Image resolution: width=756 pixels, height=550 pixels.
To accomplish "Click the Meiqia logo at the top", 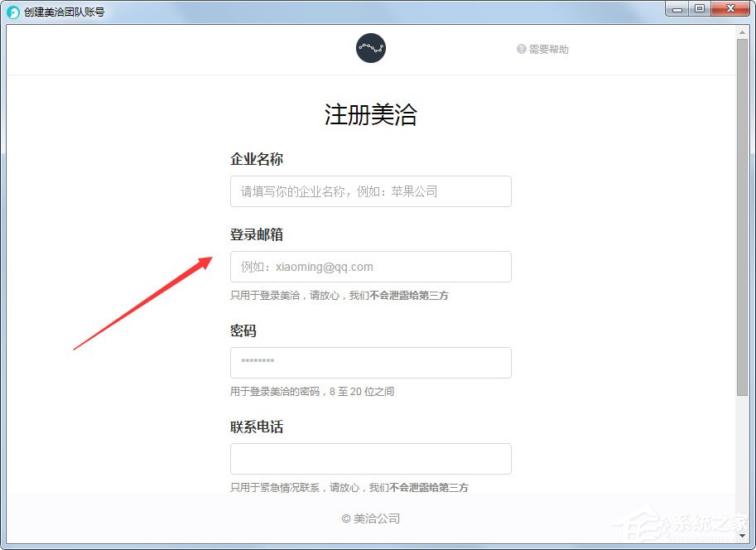I will tap(370, 47).
